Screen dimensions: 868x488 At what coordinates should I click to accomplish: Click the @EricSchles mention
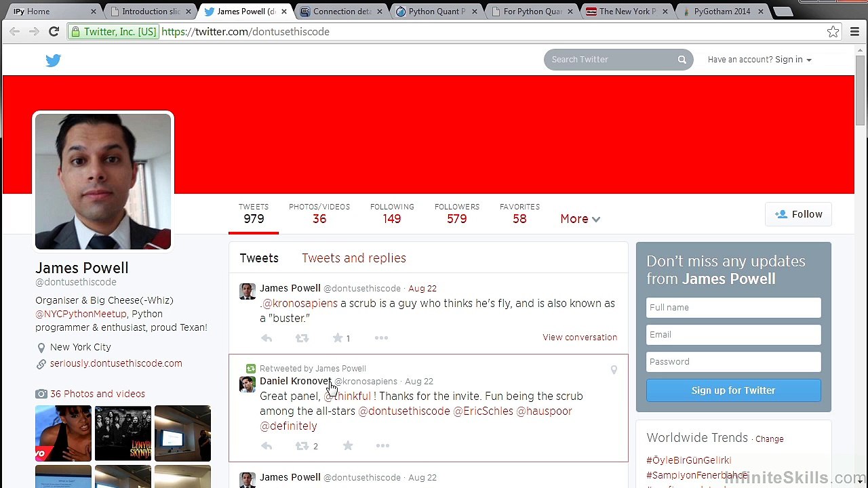483,411
